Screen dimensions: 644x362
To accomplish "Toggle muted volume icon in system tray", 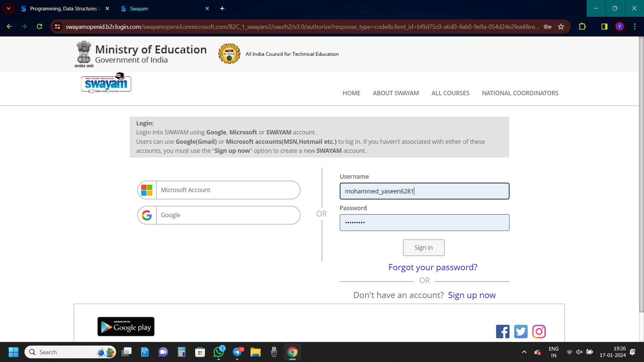I will coord(579,352).
